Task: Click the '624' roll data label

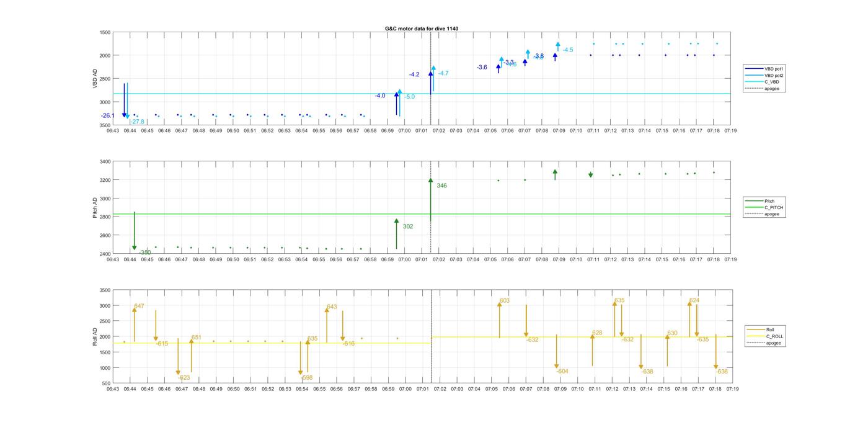Action: [x=694, y=300]
